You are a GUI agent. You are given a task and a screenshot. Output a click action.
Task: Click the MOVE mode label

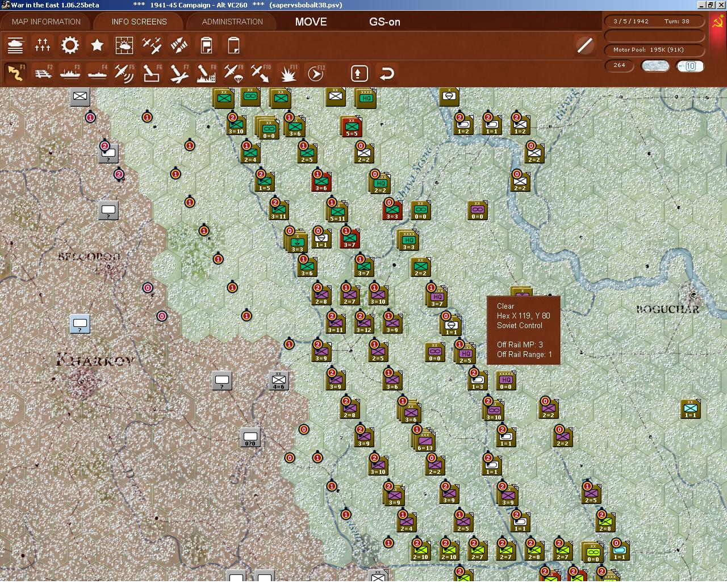pyautogui.click(x=311, y=22)
